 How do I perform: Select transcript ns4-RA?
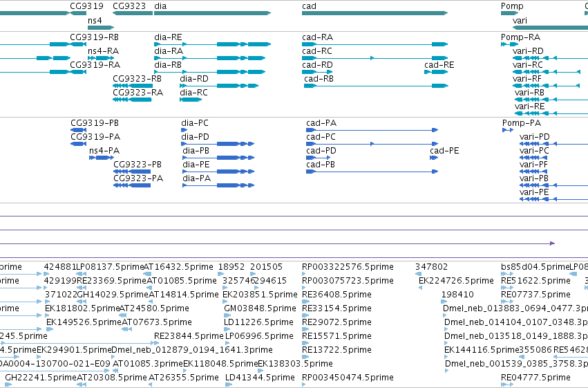[x=104, y=51]
